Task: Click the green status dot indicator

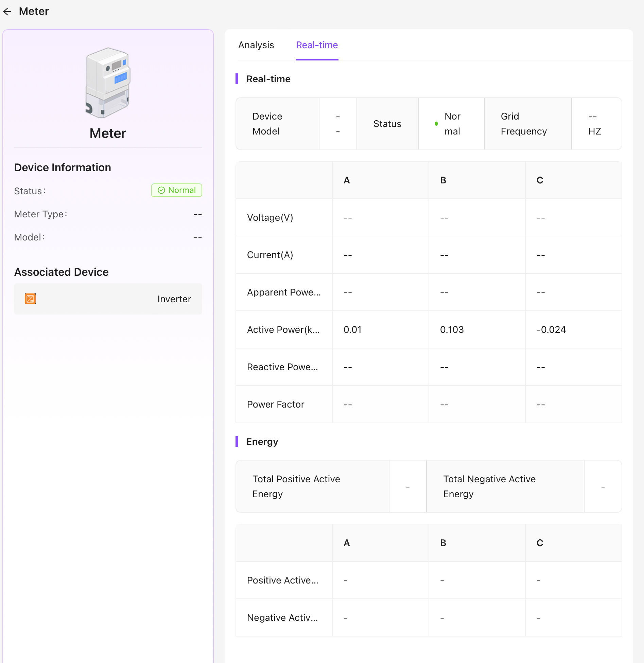Action: coord(436,124)
